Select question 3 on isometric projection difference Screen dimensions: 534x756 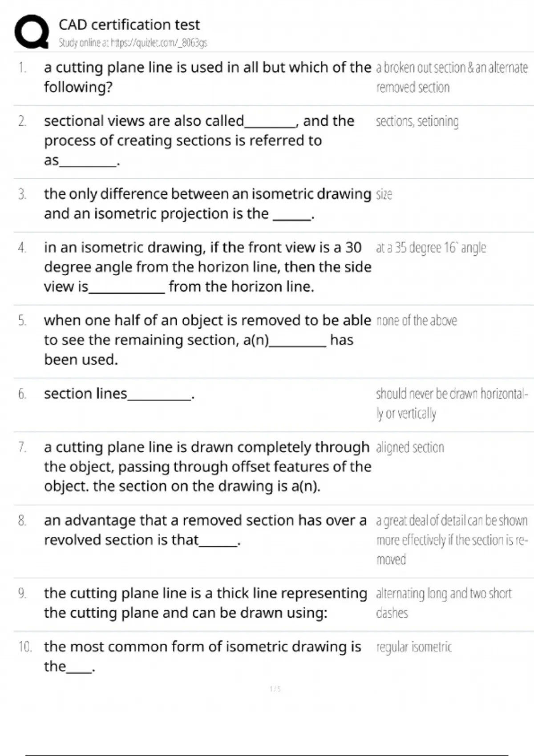[207, 204]
